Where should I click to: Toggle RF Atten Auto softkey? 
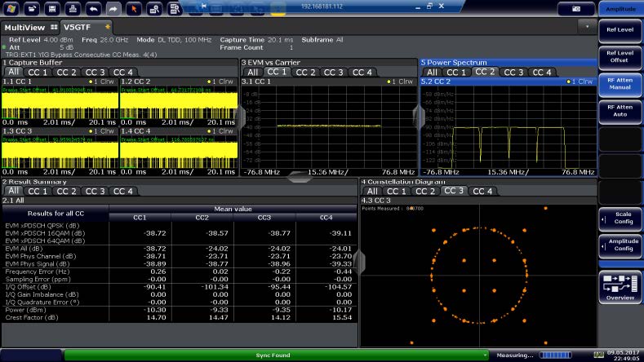(x=620, y=110)
